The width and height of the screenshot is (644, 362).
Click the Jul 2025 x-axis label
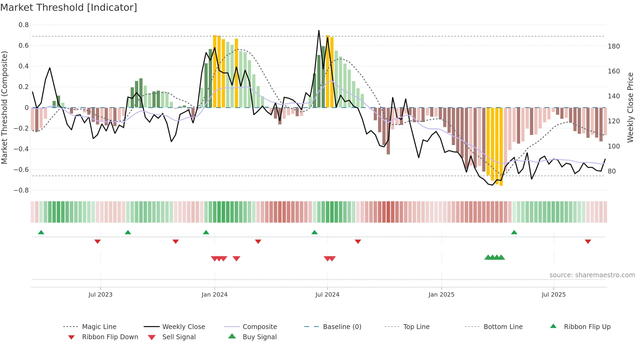[554, 295]
